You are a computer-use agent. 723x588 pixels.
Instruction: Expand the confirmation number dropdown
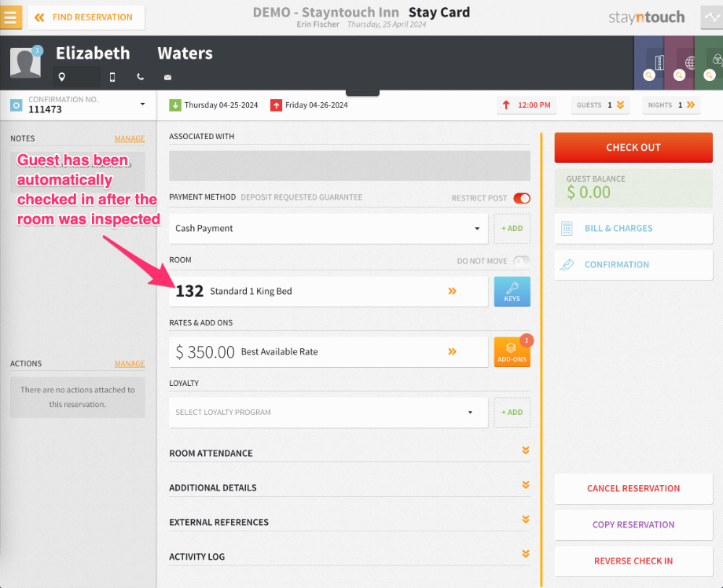142,105
